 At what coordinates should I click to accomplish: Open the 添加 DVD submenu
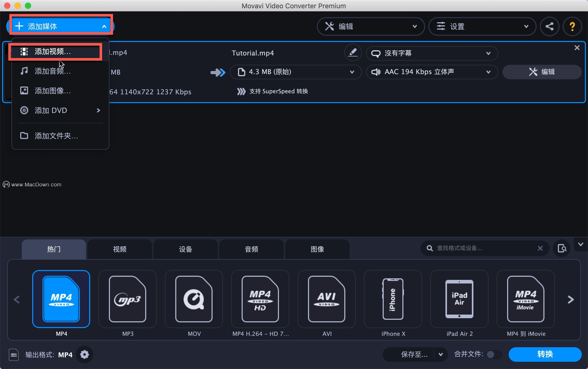(x=60, y=110)
